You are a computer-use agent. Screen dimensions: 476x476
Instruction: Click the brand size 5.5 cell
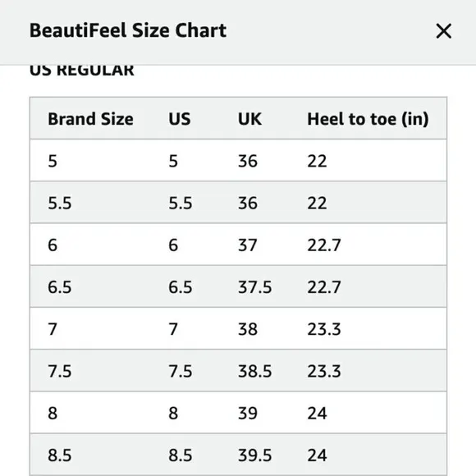[x=60, y=203]
